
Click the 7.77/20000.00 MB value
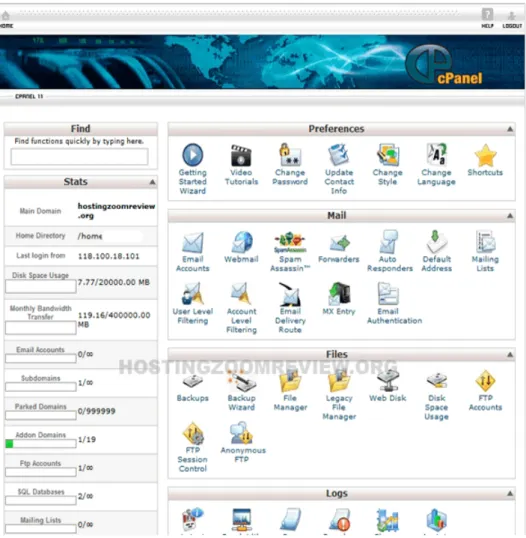pyautogui.click(x=114, y=282)
